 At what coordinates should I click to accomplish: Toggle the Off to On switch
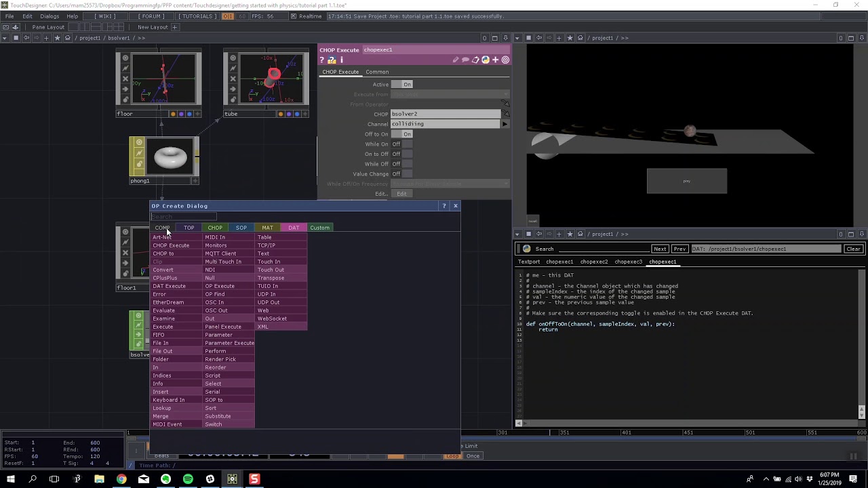[x=401, y=134]
